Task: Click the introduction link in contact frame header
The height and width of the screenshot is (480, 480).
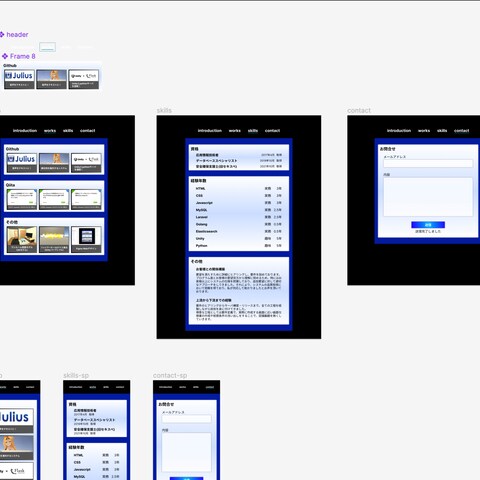Action: 399,131
